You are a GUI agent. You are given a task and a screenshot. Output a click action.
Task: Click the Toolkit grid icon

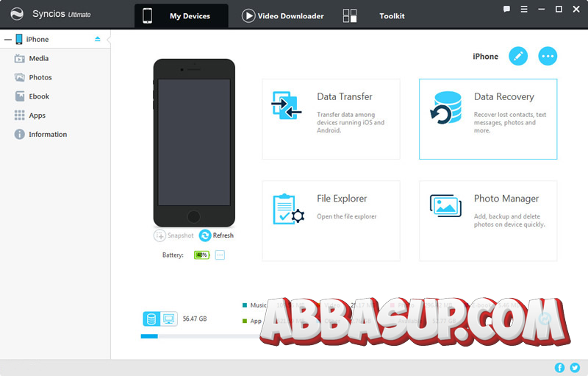(350, 15)
